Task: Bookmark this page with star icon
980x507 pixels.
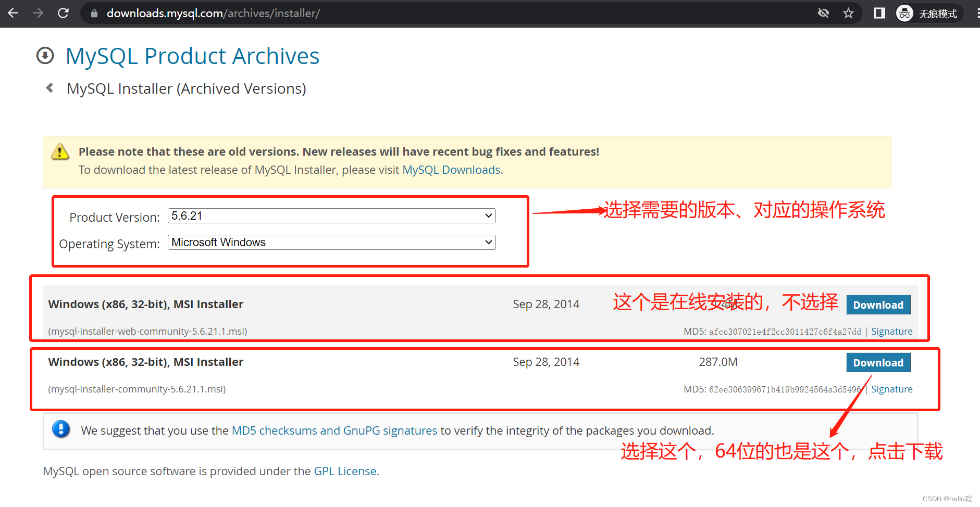Action: click(848, 13)
